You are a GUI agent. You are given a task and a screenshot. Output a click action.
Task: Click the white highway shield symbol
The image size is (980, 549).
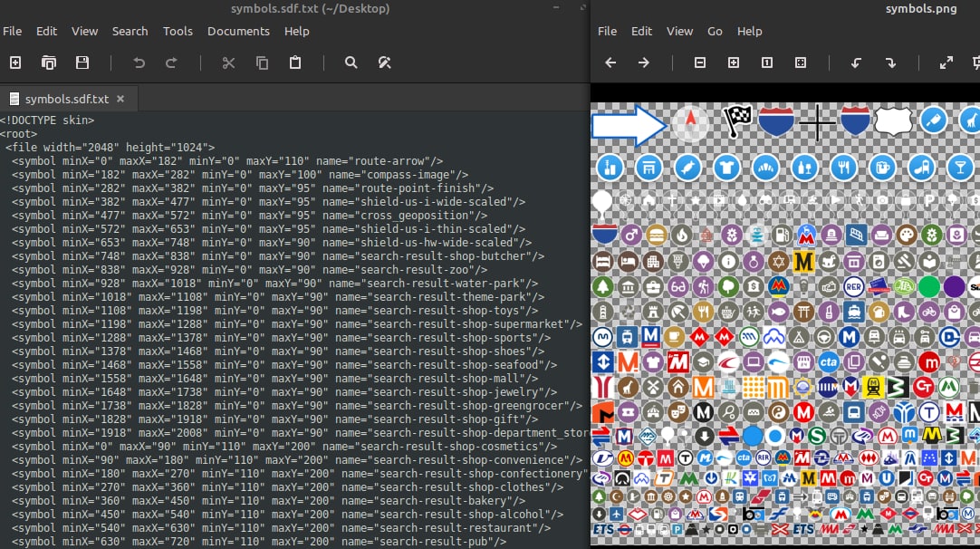pyautogui.click(x=893, y=121)
